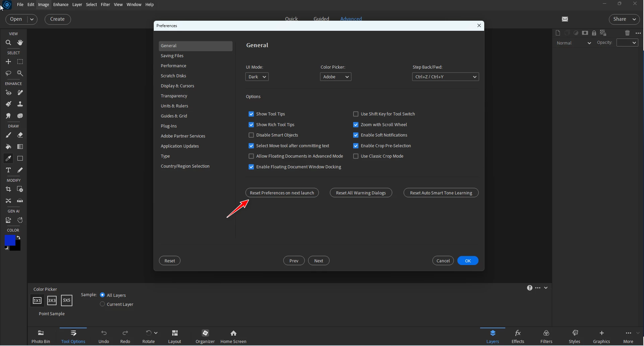Open the Filters panel
The height and width of the screenshot is (346, 644).
[546, 337]
